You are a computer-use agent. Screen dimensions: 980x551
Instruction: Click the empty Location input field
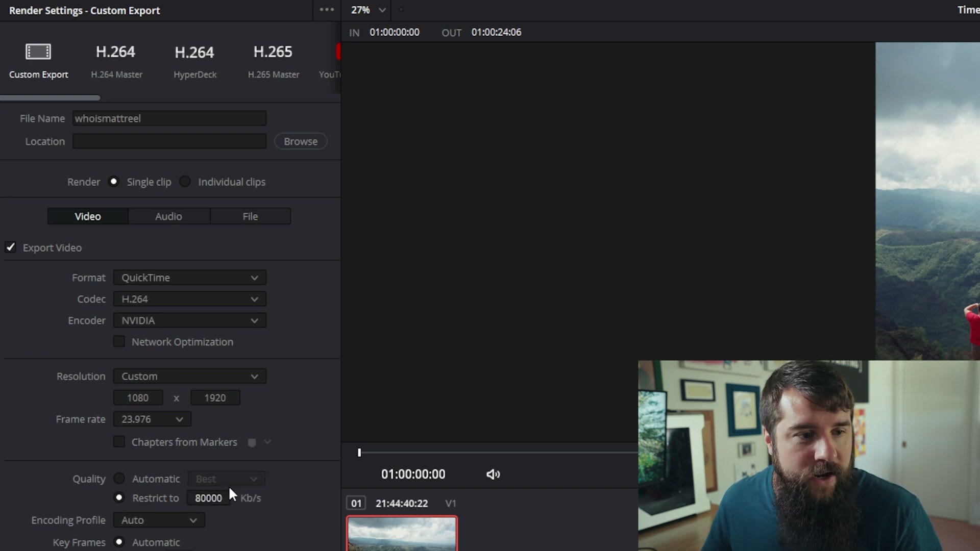tap(169, 141)
